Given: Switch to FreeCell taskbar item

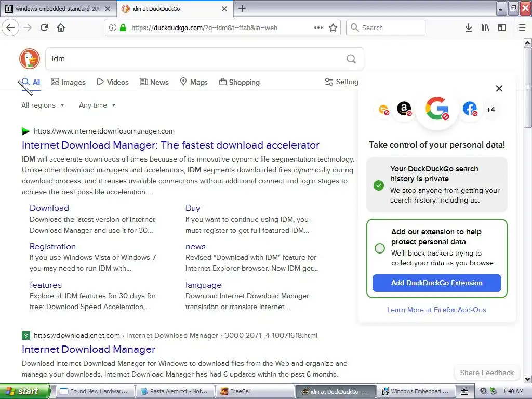Looking at the screenshot, I should click(x=255, y=391).
